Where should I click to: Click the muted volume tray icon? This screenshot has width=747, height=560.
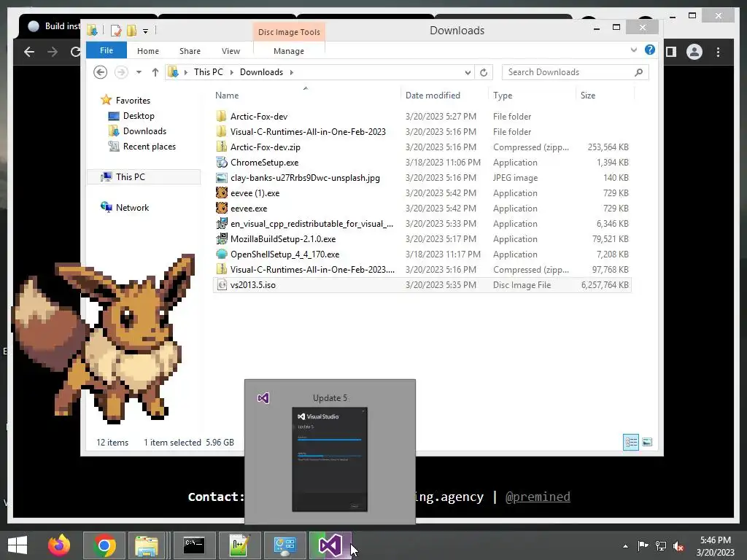[678, 546]
